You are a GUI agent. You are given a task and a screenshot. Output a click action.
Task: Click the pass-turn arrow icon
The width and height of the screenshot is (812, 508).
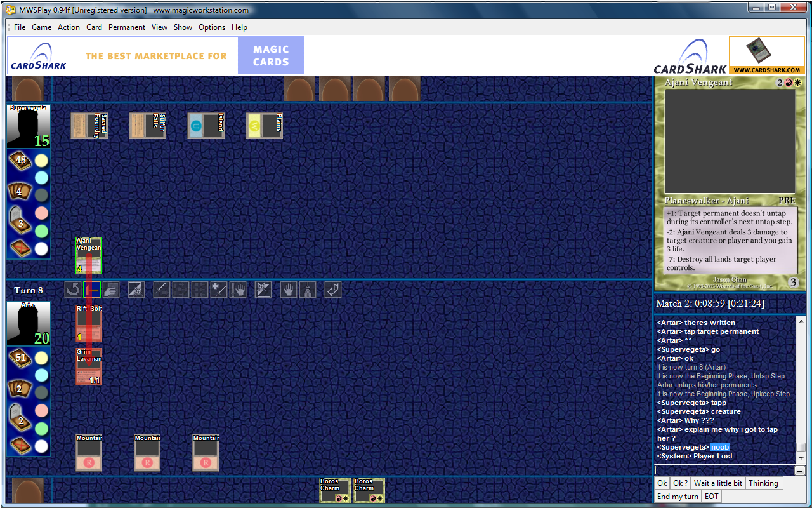point(333,290)
